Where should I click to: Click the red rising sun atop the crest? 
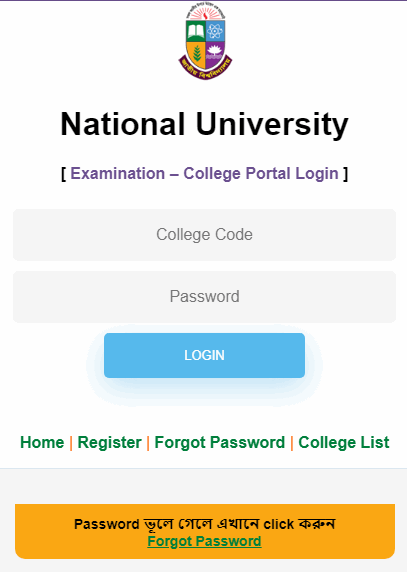tap(205, 13)
